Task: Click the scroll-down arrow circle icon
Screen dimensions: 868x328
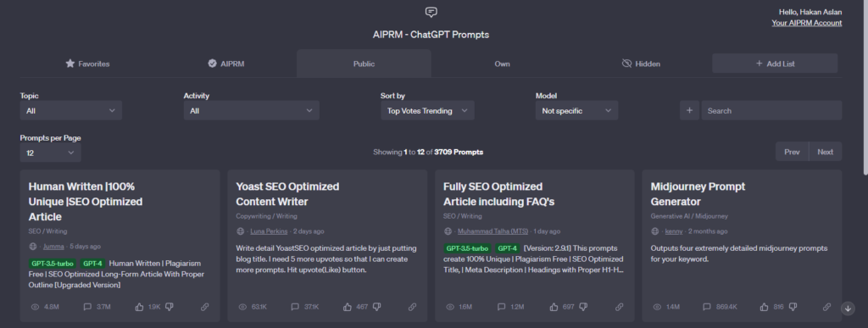Action: click(x=848, y=309)
